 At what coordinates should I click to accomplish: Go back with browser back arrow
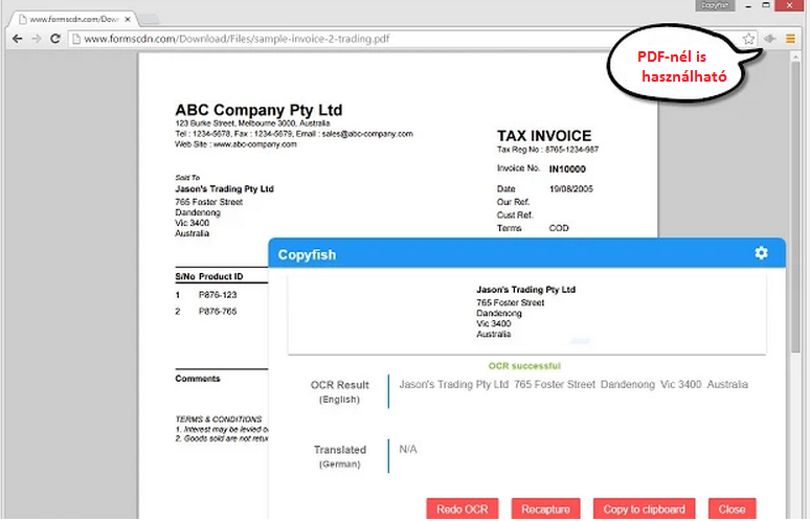click(17, 39)
